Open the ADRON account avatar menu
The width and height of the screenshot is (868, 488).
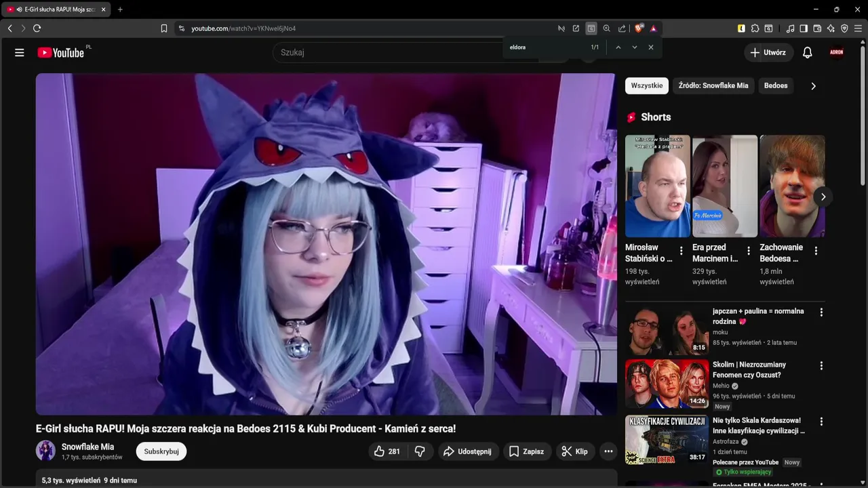pos(837,52)
